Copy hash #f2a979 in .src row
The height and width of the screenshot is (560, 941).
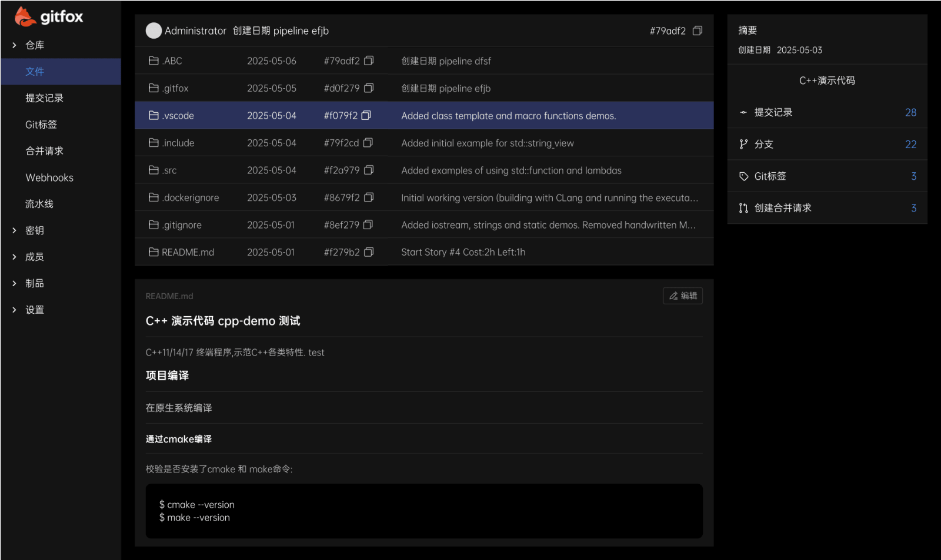click(x=369, y=170)
